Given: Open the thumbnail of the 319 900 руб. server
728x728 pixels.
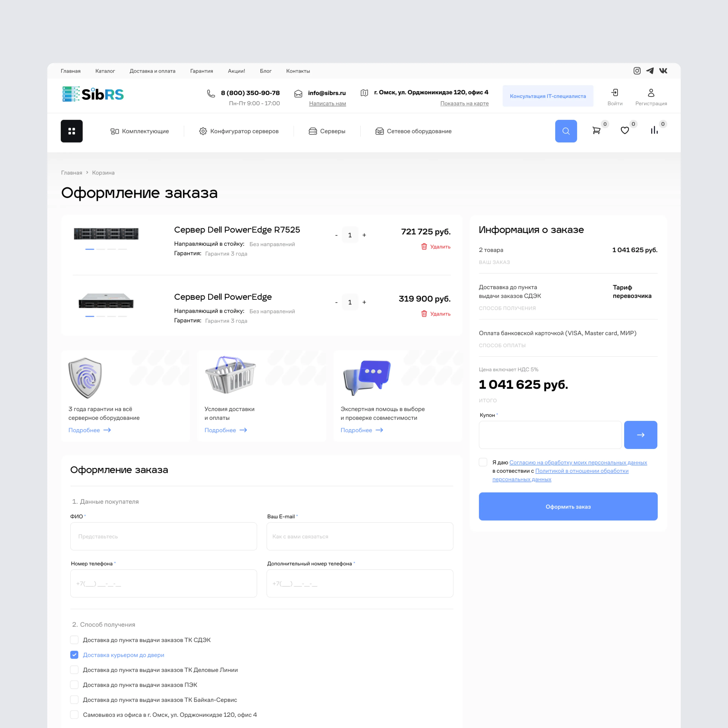Looking at the screenshot, I should 106,301.
